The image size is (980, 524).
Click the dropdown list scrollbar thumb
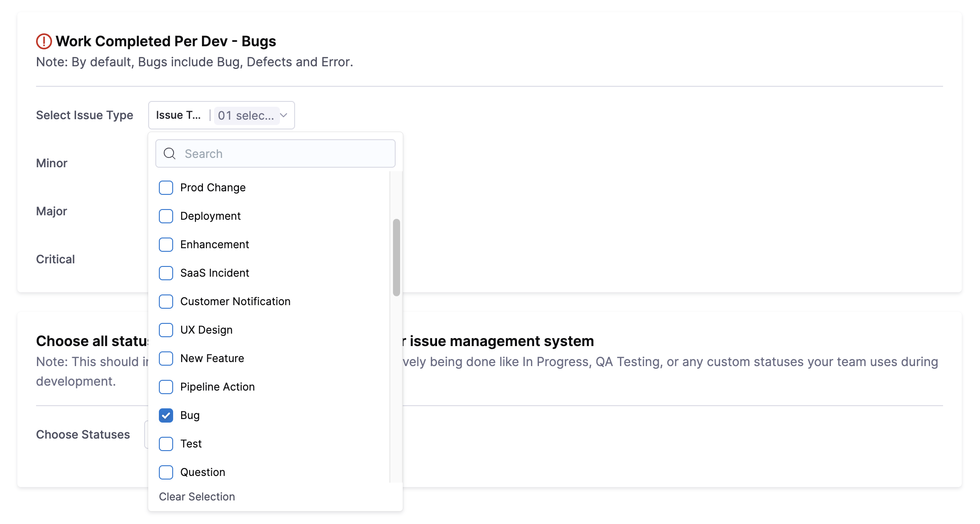396,257
